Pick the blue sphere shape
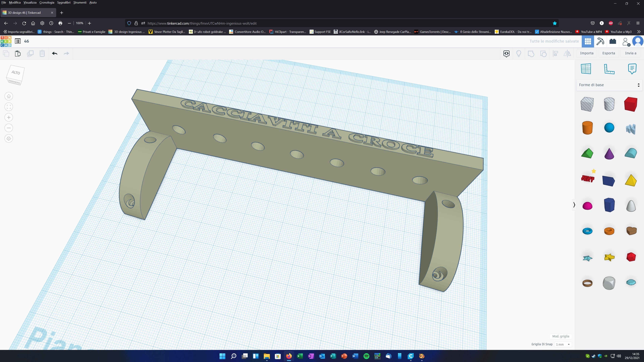This screenshot has width=644, height=362. [609, 128]
